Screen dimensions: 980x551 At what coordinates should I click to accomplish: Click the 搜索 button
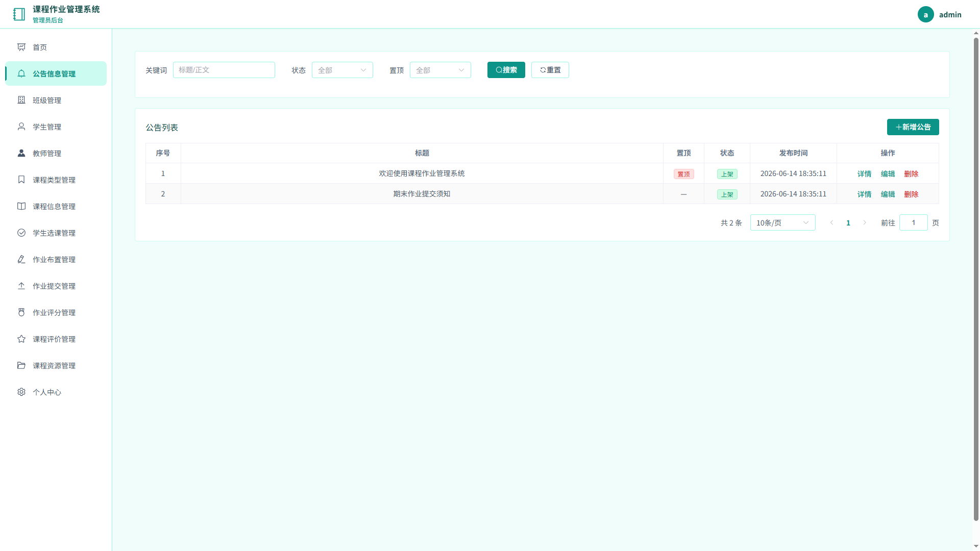point(506,70)
